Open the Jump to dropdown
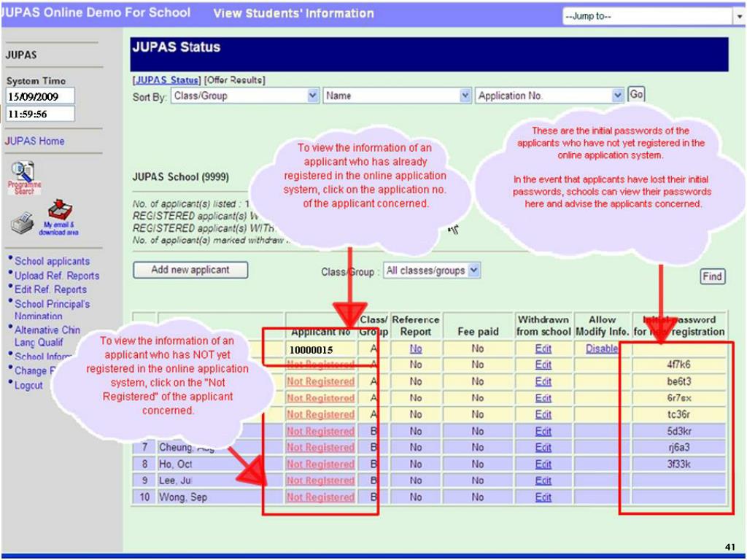Image resolution: width=747 pixels, height=560 pixels. [x=653, y=17]
